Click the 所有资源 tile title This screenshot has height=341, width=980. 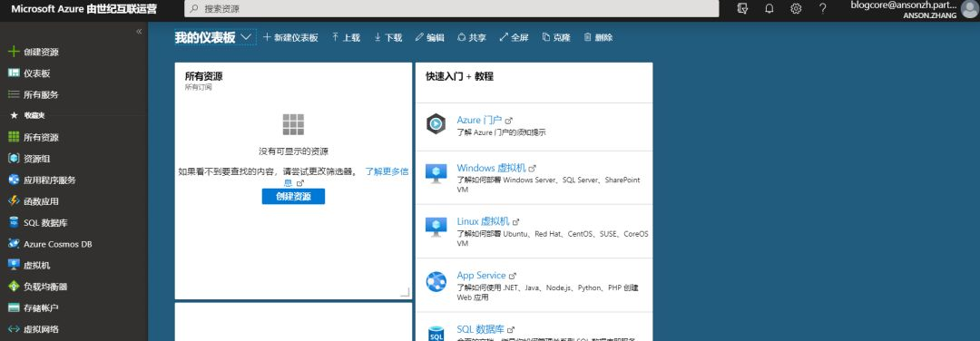click(204, 77)
